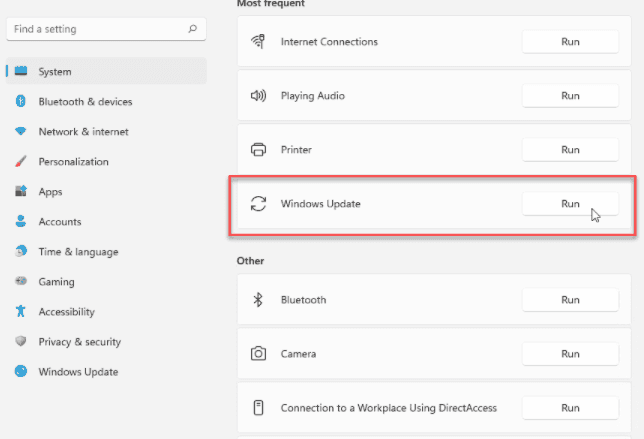The height and width of the screenshot is (439, 644).
Task: Click the Bluetooth & devices icon
Action: tap(21, 101)
